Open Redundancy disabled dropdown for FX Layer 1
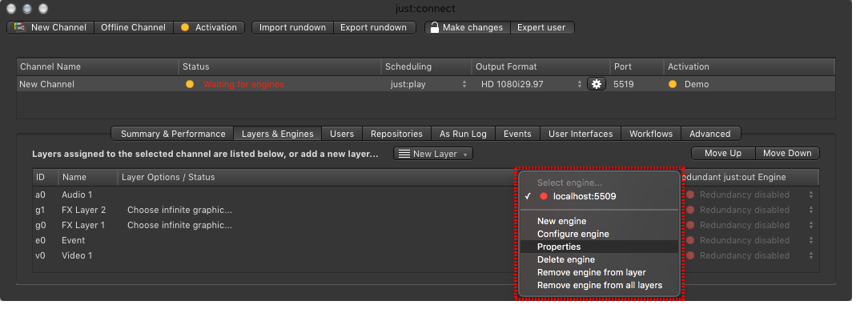Screen dimensions: 868x317 [x=751, y=225]
